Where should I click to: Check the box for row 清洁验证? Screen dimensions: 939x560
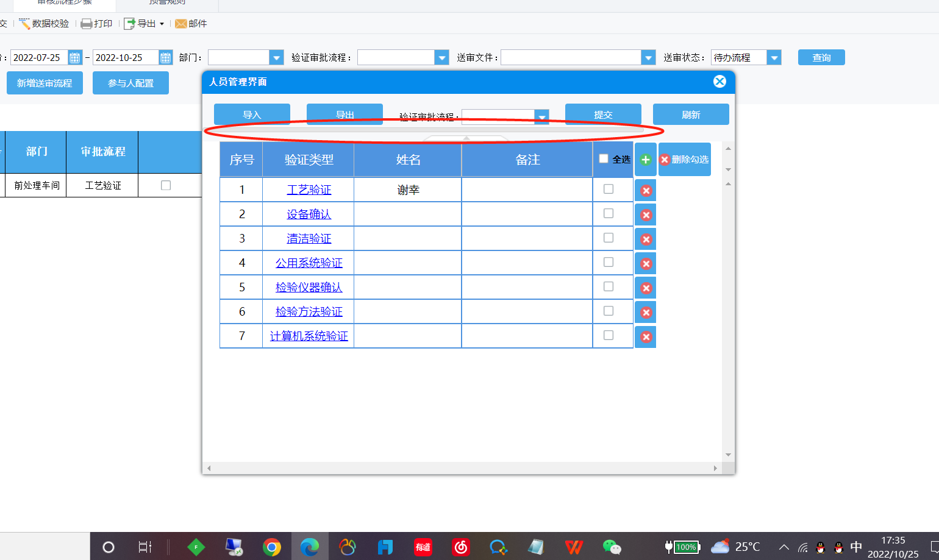point(609,238)
